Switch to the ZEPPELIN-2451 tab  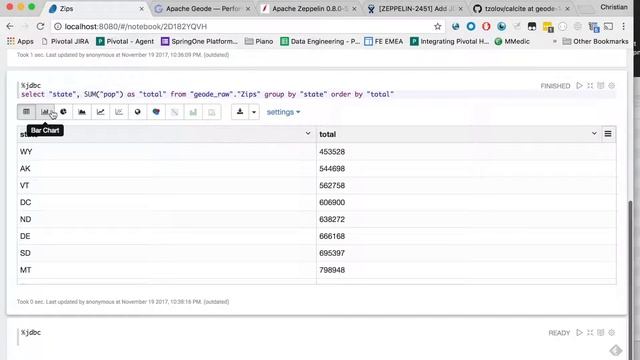point(415,9)
